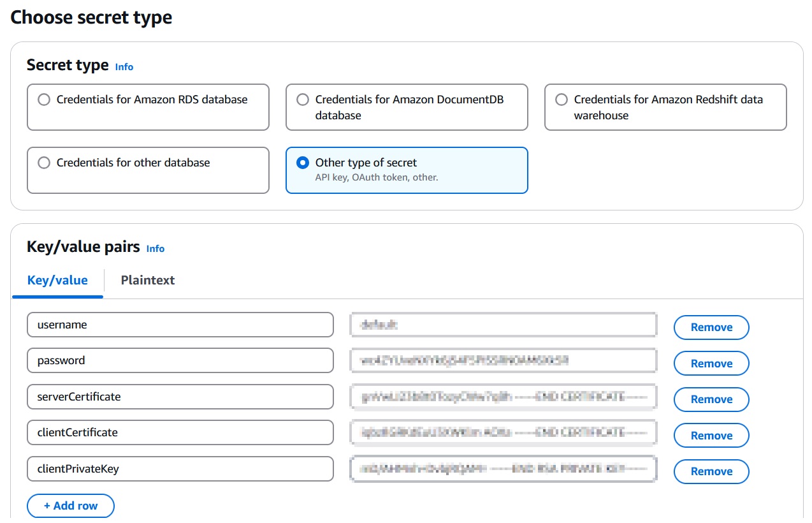Switch to the Plaintext tab

(x=147, y=280)
